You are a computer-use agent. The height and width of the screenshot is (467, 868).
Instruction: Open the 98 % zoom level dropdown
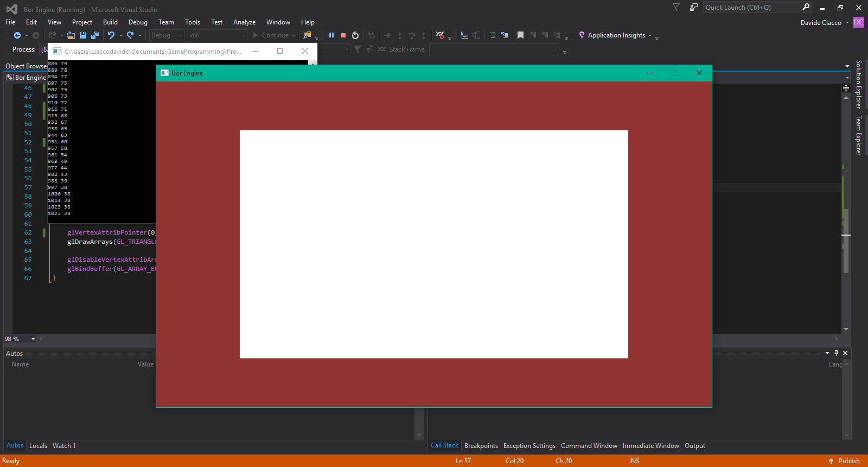33,339
